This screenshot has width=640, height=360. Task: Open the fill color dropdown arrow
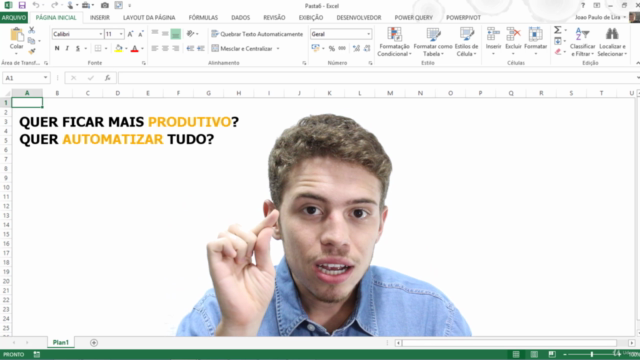126,49
